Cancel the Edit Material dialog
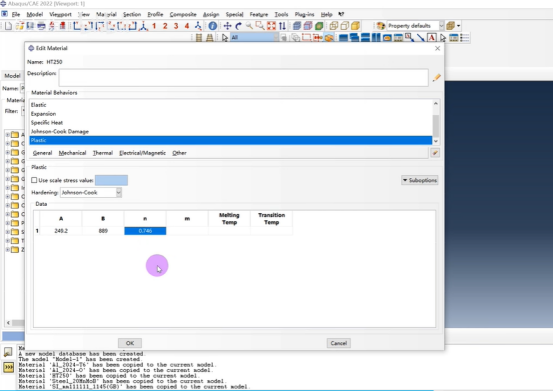The width and height of the screenshot is (554, 392). pos(338,343)
